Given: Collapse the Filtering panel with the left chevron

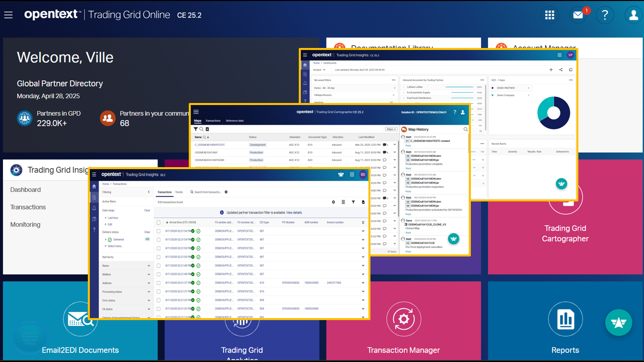Looking at the screenshot, I should pos(149,192).
